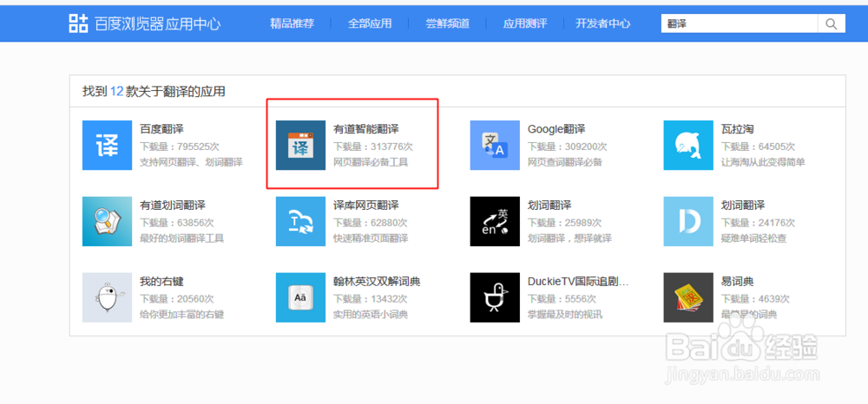Switch to the 精品推荐 tab

click(293, 23)
